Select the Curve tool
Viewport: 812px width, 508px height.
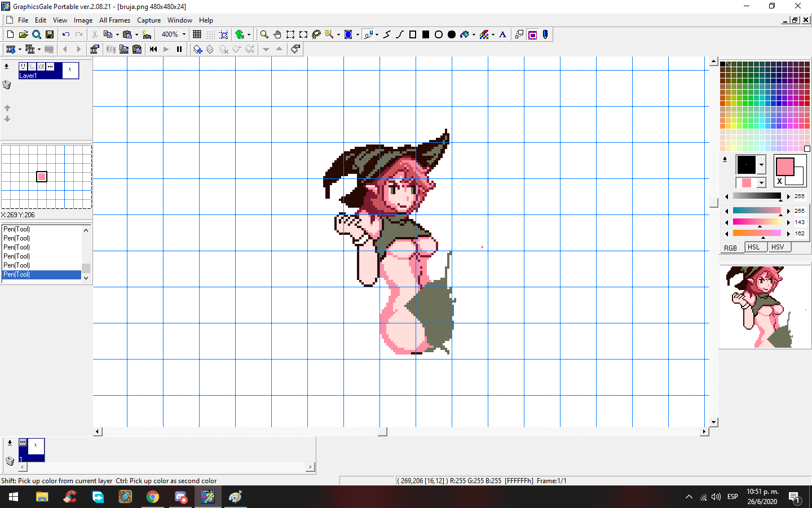pos(400,34)
